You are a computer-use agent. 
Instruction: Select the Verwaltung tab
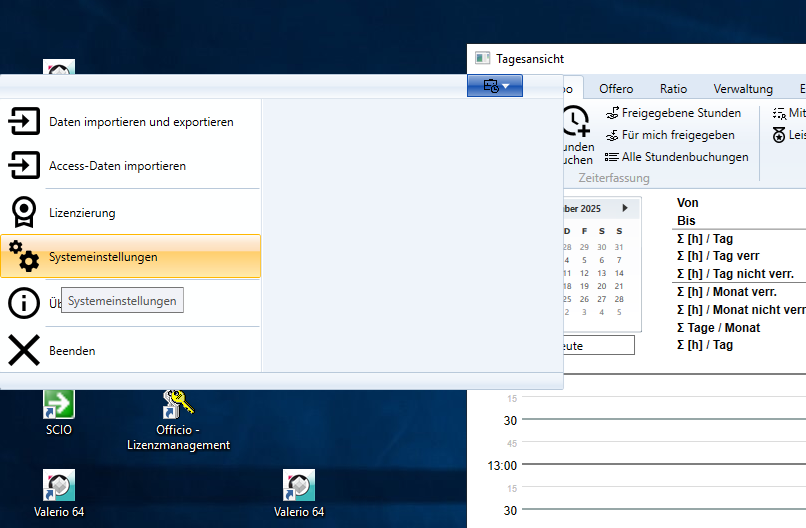pos(742,89)
